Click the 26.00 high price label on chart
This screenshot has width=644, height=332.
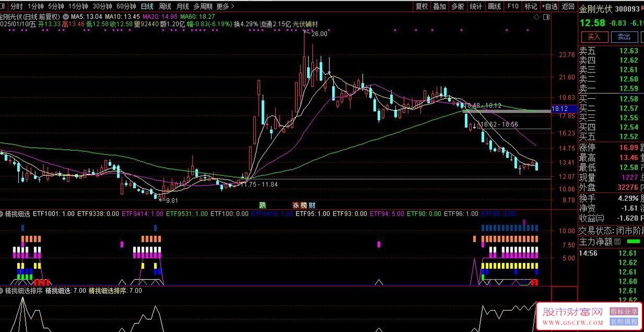(319, 34)
